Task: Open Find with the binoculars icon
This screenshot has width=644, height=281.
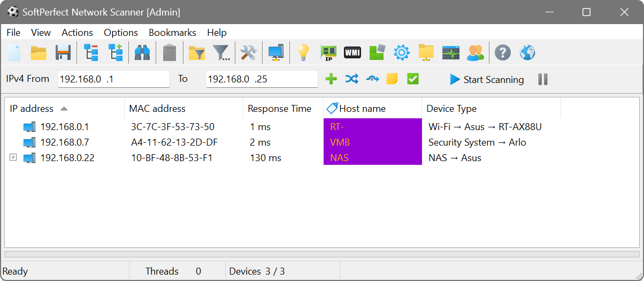Action: click(x=142, y=52)
